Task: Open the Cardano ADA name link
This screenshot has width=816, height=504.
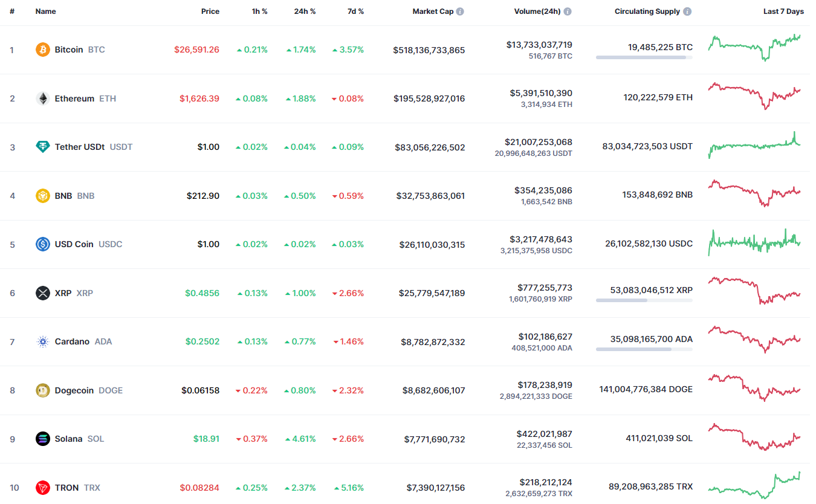Action: pos(72,341)
